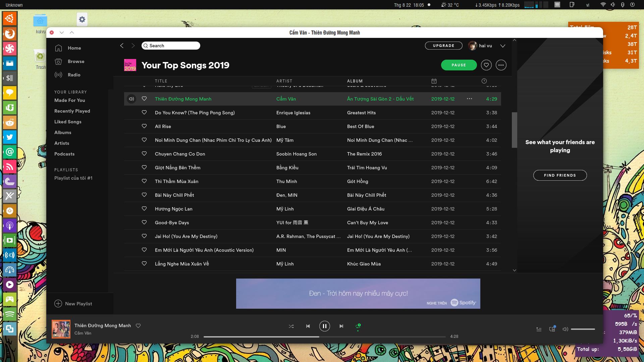Launch Firefox from the dock
Viewport: 644px width, 362px height.
click(10, 34)
